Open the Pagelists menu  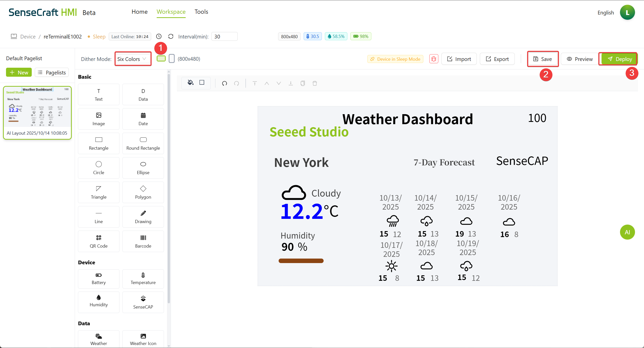click(x=52, y=72)
